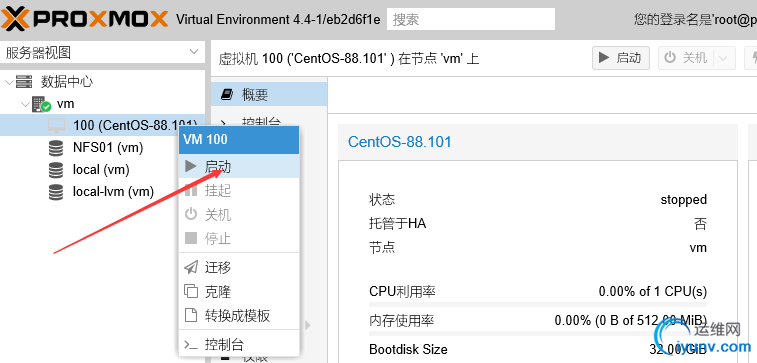Click the 启动 button in the top toolbar

pos(621,58)
